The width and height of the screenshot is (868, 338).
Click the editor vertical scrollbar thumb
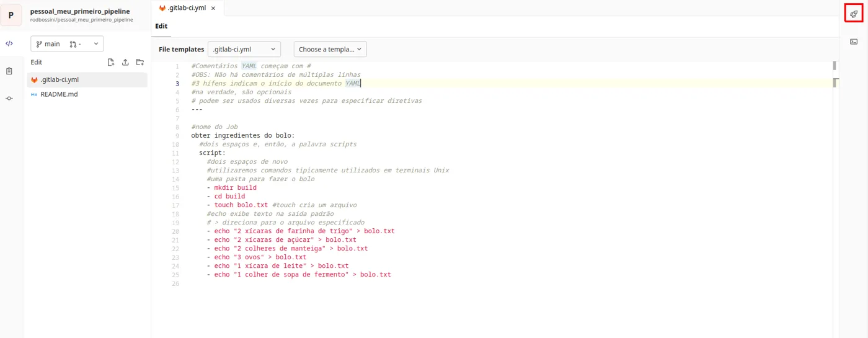(x=835, y=65)
